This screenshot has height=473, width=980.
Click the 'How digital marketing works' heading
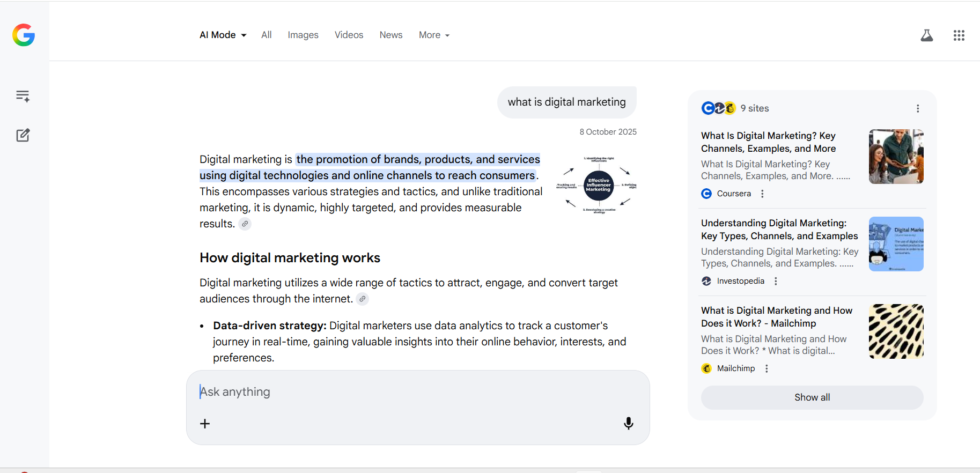coord(290,258)
